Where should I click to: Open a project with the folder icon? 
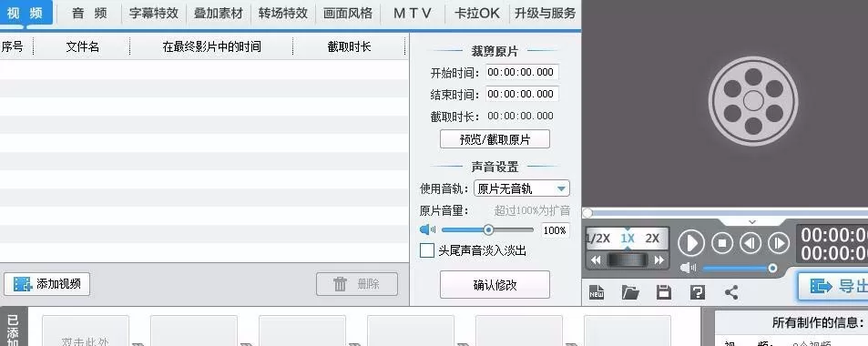pos(630,291)
